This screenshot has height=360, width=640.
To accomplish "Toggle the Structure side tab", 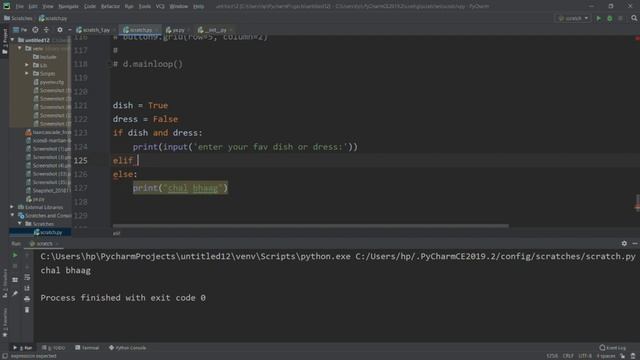I will coord(4,283).
